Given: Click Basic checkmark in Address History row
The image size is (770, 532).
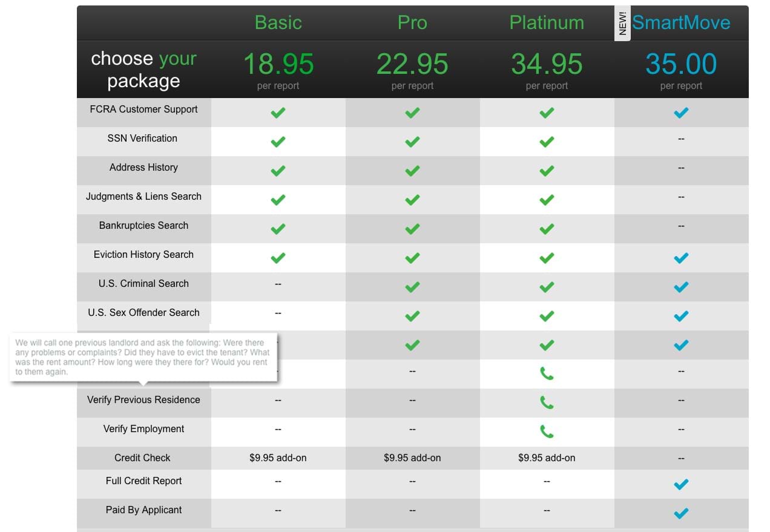Looking at the screenshot, I should [x=278, y=171].
